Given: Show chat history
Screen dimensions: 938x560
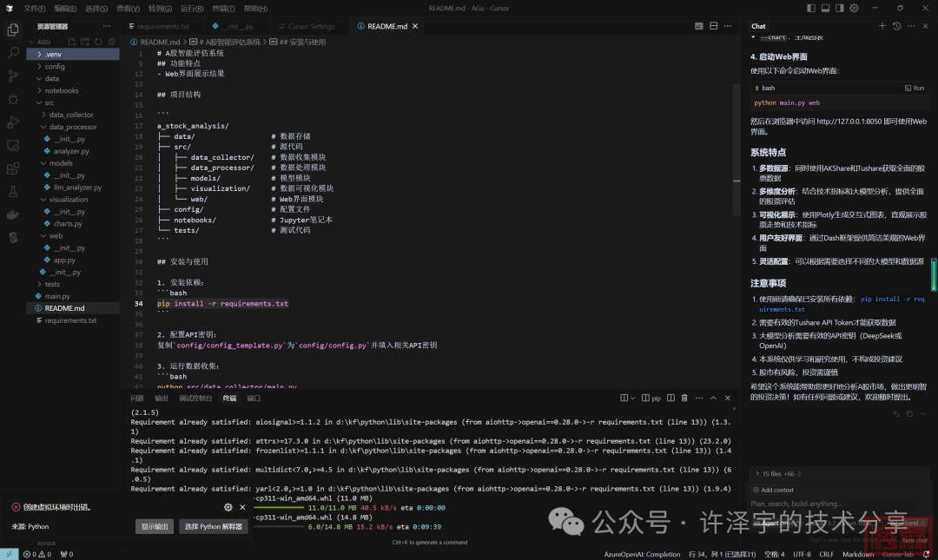Looking at the screenshot, I should click(x=896, y=26).
